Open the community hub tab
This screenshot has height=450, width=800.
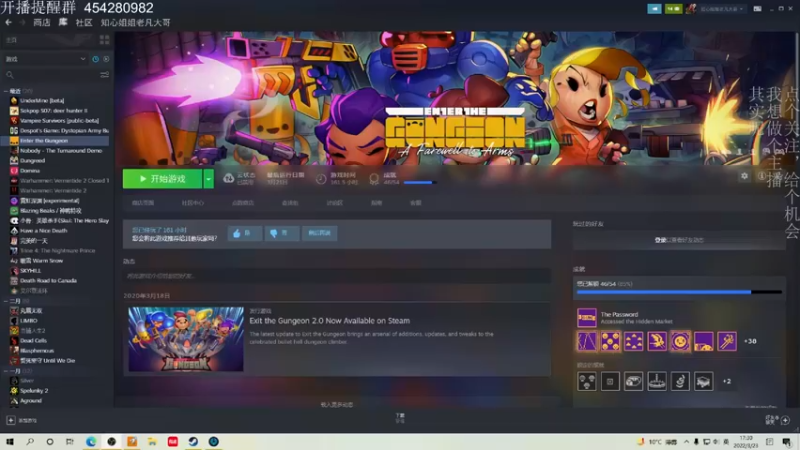click(192, 203)
